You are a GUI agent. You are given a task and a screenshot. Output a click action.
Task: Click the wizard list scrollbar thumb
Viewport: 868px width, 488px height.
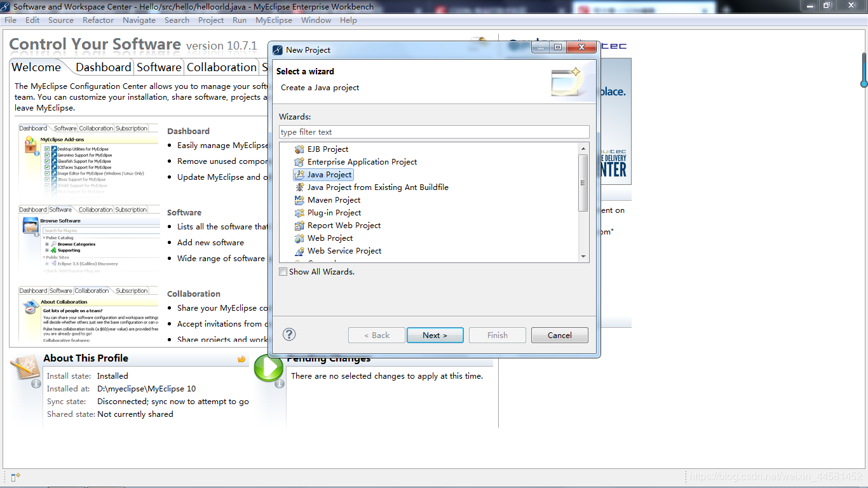[x=583, y=183]
